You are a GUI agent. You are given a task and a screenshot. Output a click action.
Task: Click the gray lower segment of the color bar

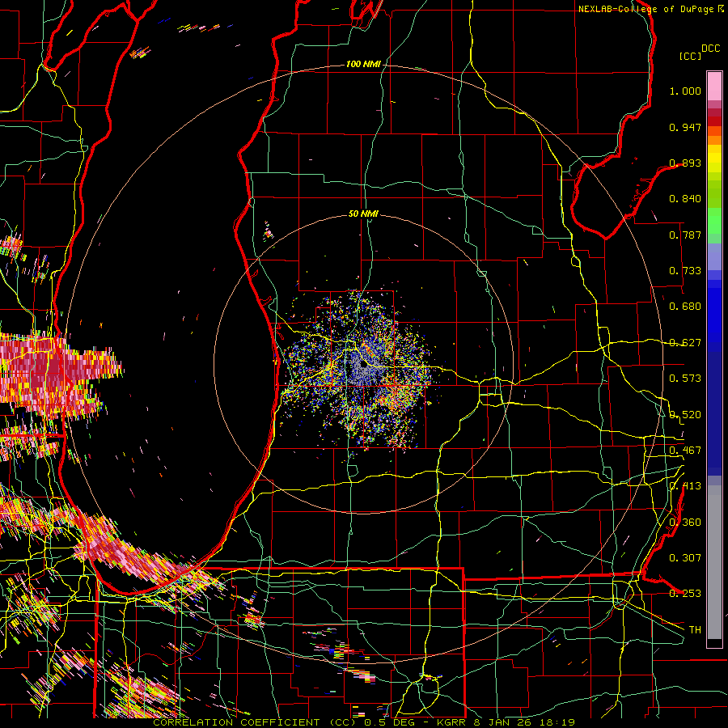(x=714, y=562)
